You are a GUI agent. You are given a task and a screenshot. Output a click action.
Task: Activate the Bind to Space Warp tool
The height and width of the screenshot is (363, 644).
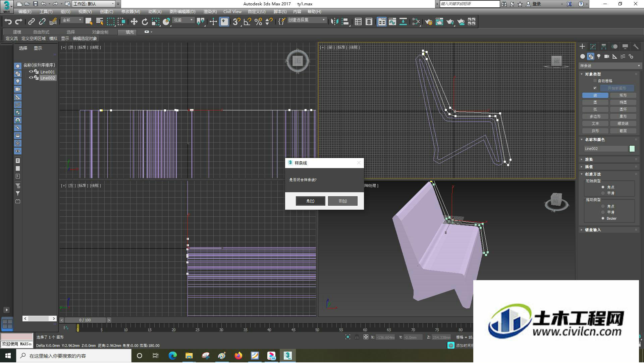(53, 22)
